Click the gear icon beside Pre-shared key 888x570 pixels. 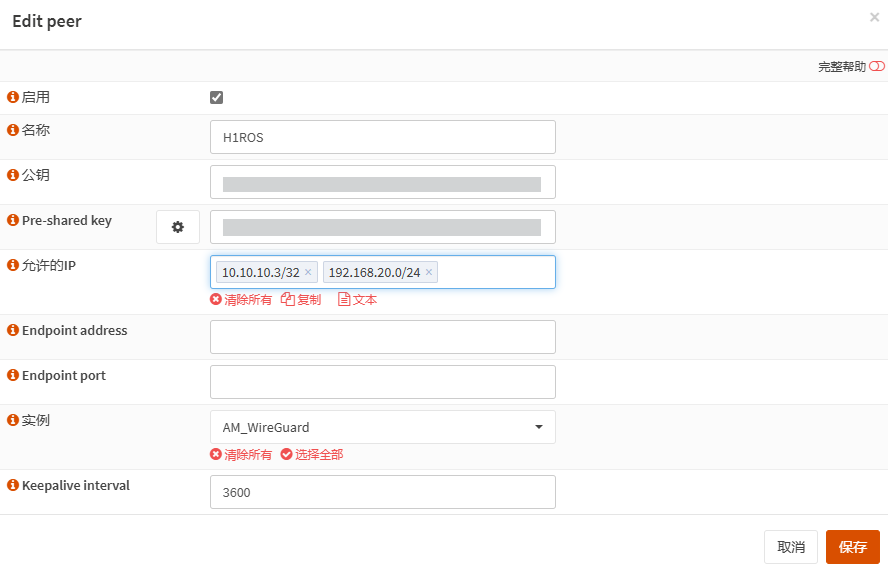pos(178,227)
